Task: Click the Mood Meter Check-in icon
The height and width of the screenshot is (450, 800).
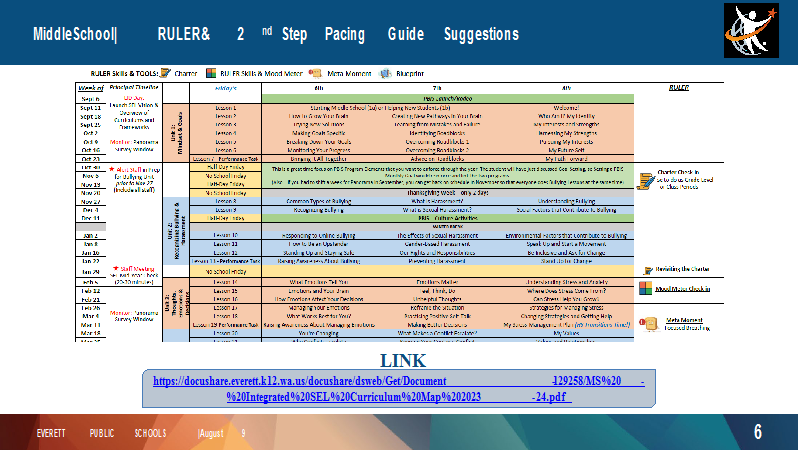Action: [645, 289]
